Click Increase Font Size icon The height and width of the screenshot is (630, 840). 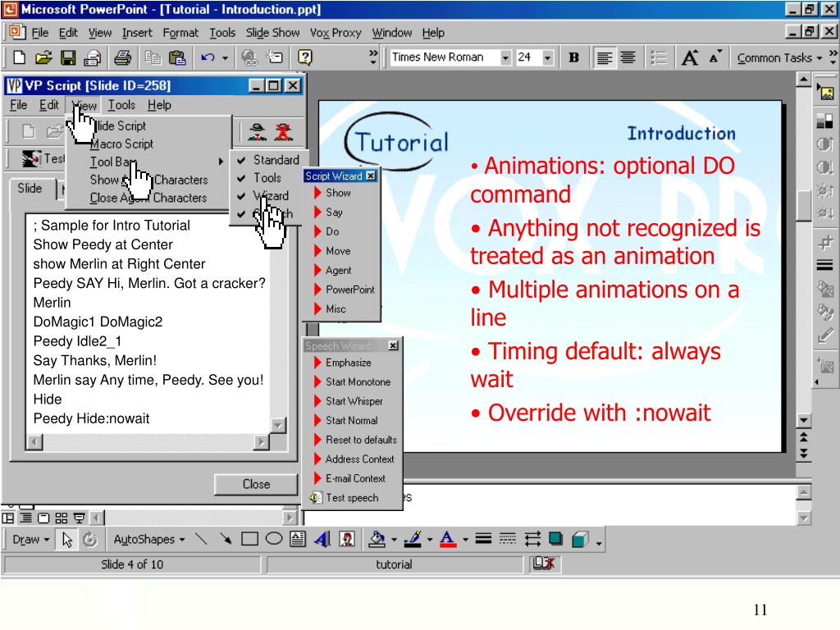tap(690, 57)
